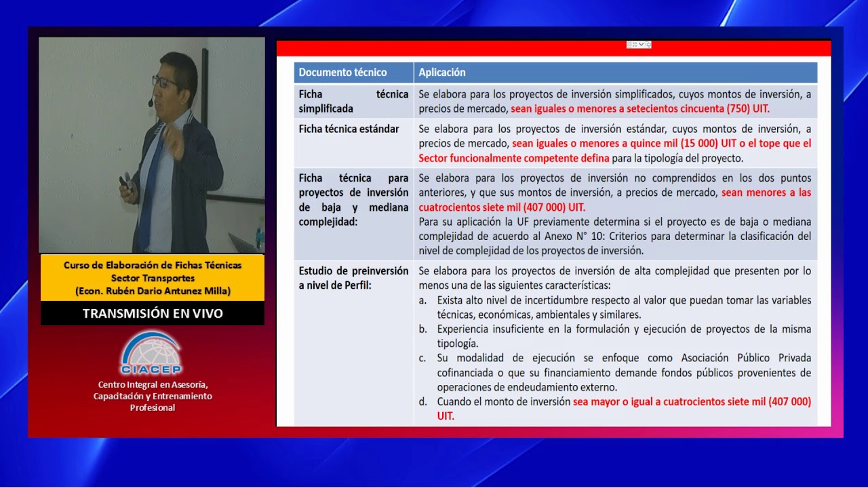
Task: Expand the chevron dropdown in the floating toolbar
Action: tap(642, 45)
